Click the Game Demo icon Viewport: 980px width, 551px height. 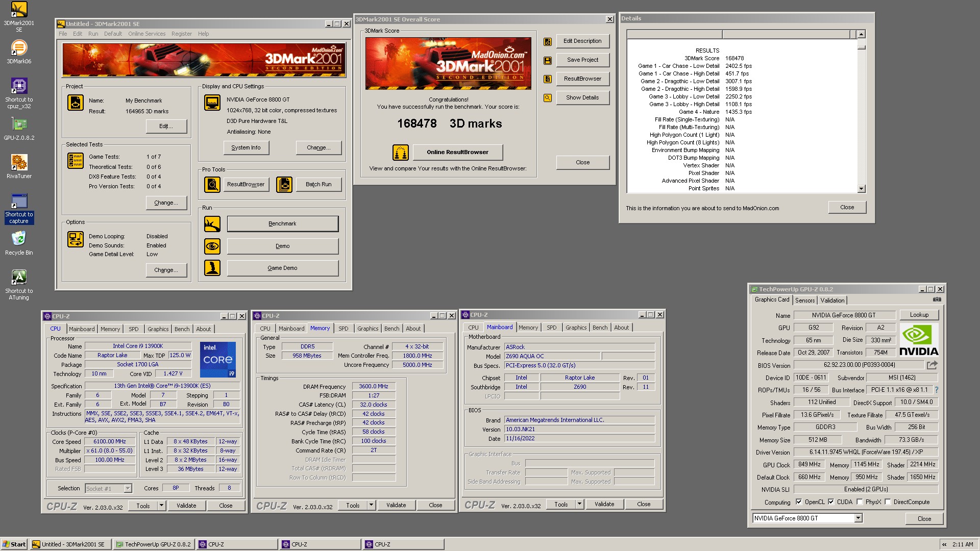212,268
